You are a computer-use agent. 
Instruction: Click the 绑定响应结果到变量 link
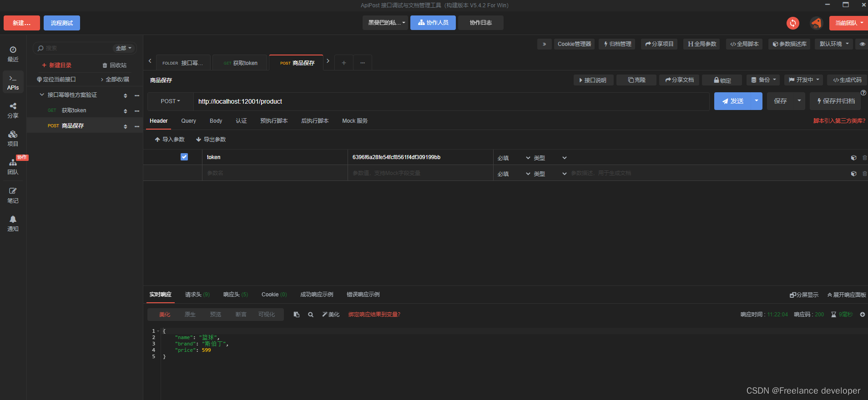374,315
